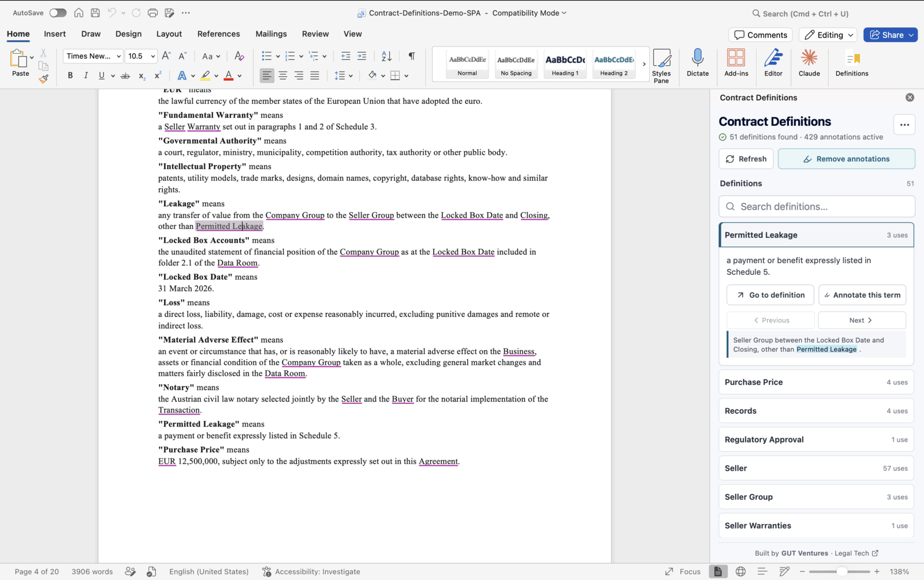Open the bullets list dropdown arrow

278,56
